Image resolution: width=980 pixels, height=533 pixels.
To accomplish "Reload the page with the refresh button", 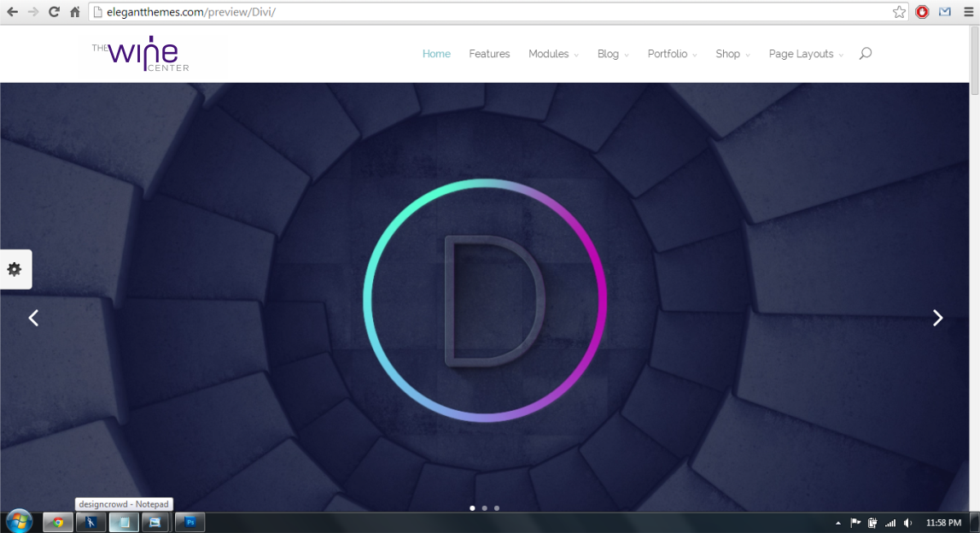I will tap(54, 12).
